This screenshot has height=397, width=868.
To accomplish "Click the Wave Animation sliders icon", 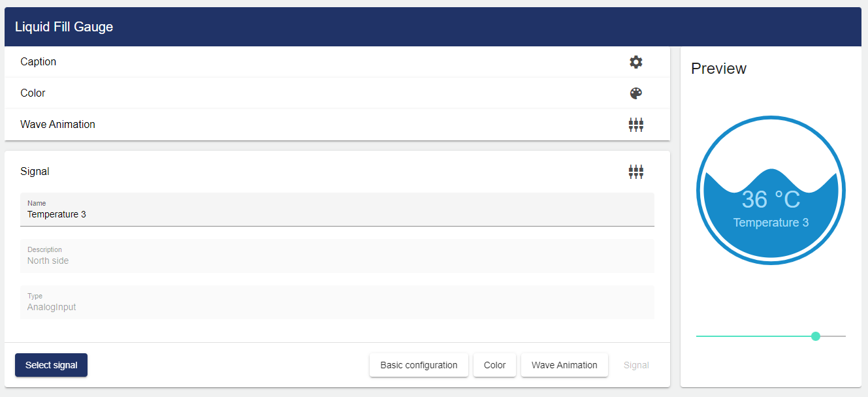I will pos(635,125).
